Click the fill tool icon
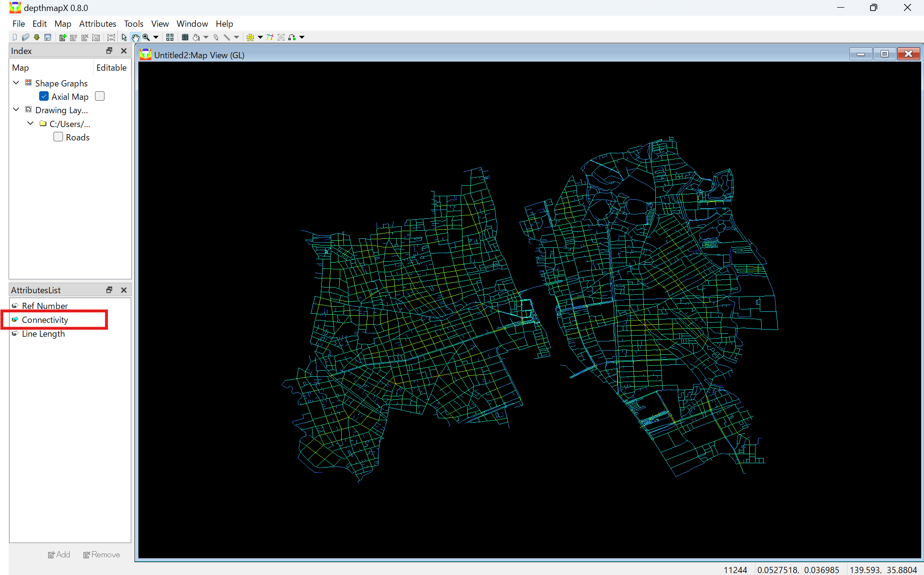 196,37
